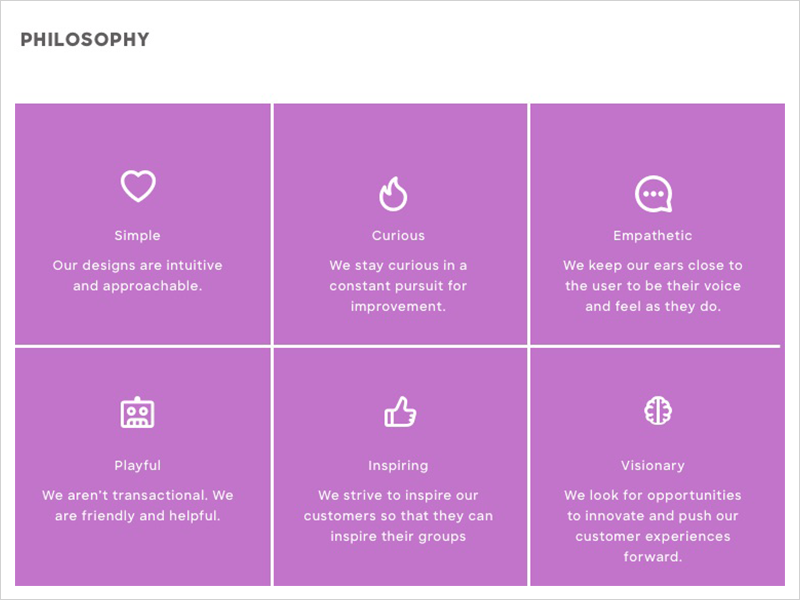The image size is (800, 600).
Task: Click the 'We stay curious' description text
Action: (398, 286)
